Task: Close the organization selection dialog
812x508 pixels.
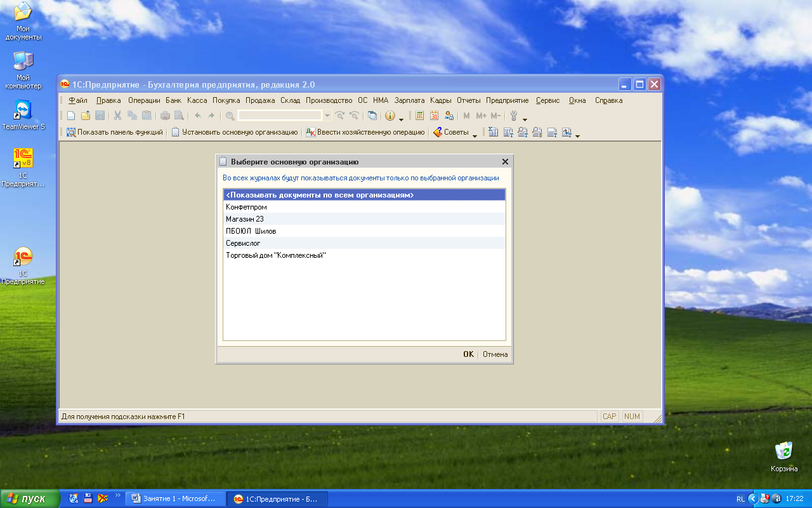Action: click(x=505, y=162)
